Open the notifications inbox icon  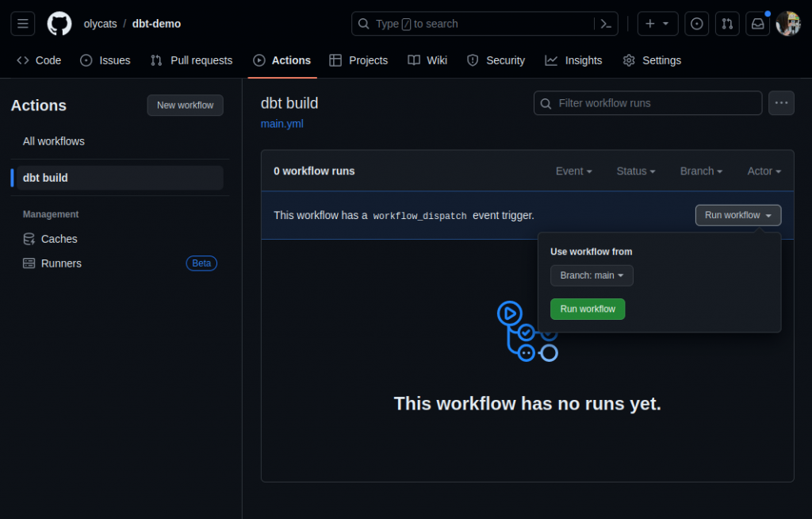pyautogui.click(x=757, y=24)
